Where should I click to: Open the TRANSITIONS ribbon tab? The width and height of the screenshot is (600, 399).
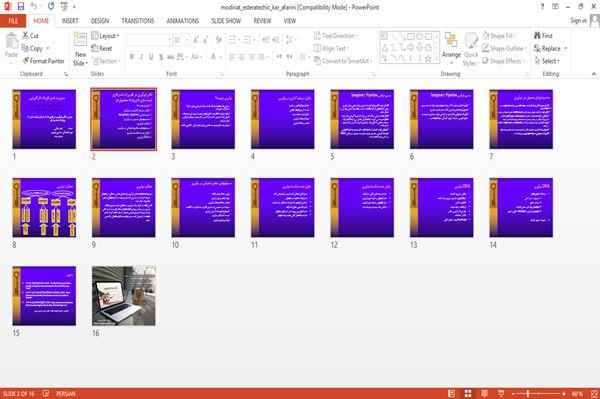click(138, 21)
